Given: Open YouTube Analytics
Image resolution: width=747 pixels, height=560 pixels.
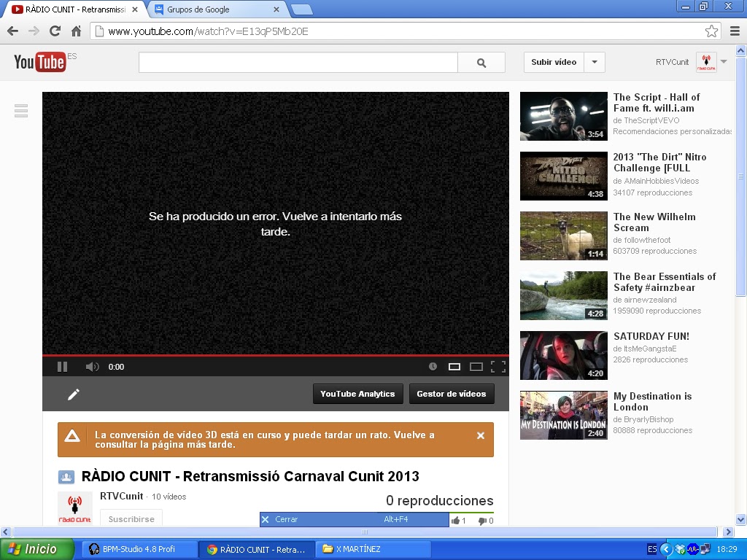Looking at the screenshot, I should pos(357,394).
